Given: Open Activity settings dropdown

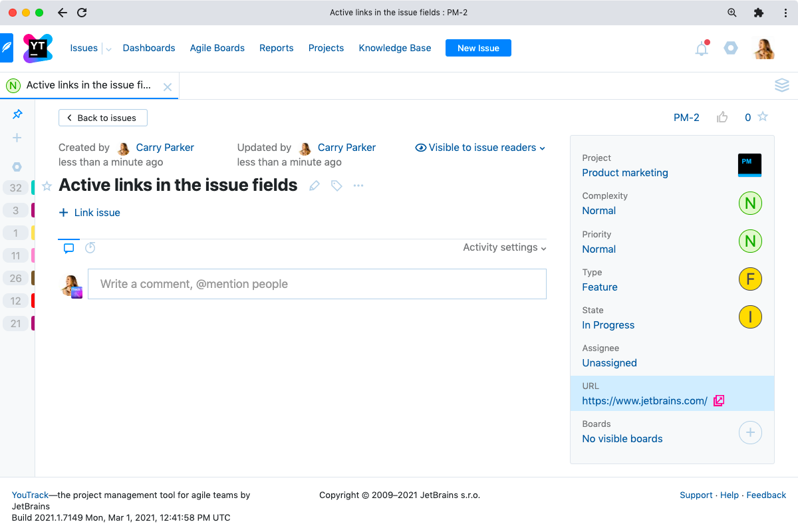Looking at the screenshot, I should tap(505, 247).
